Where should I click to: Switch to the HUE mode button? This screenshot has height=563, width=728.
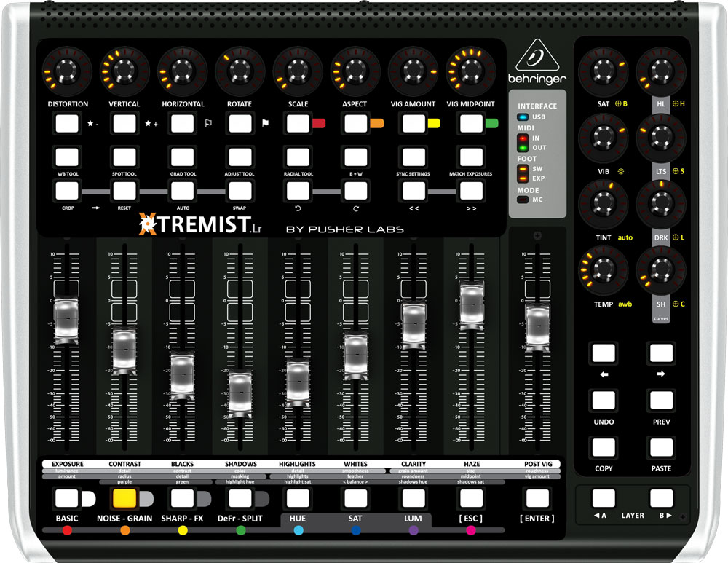298,498
